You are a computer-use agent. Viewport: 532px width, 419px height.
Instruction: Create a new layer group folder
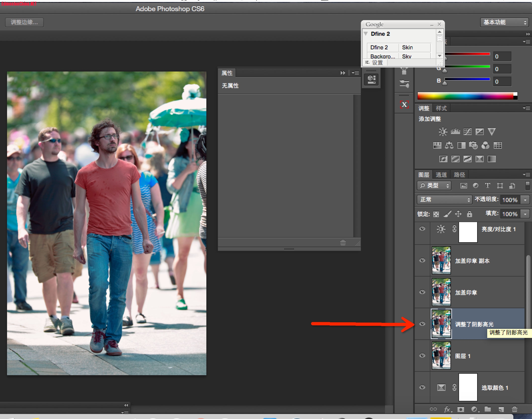click(488, 409)
